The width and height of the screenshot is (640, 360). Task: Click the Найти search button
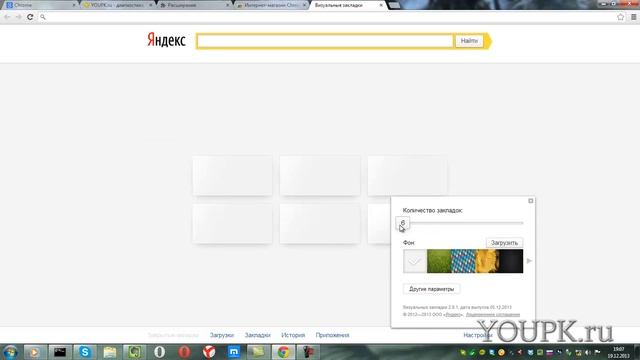pos(469,41)
